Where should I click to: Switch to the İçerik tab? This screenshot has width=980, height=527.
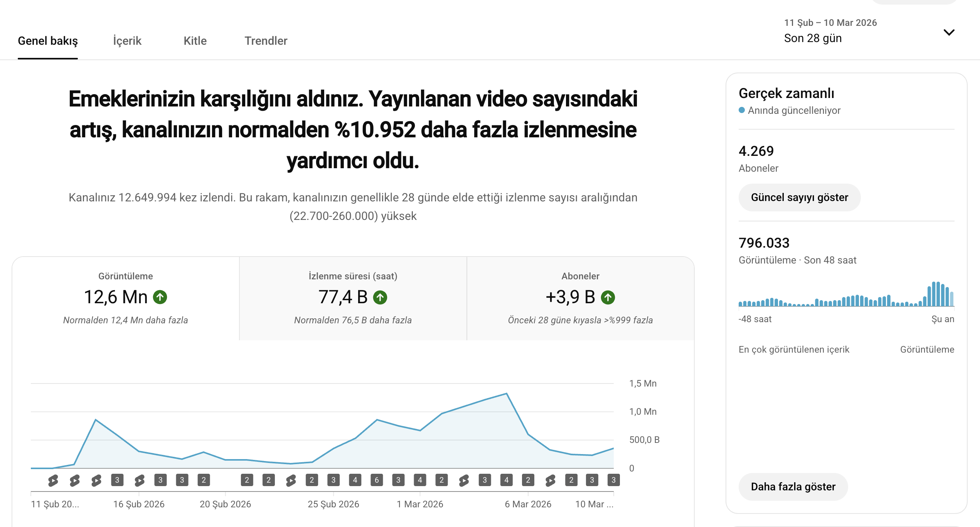click(x=127, y=41)
